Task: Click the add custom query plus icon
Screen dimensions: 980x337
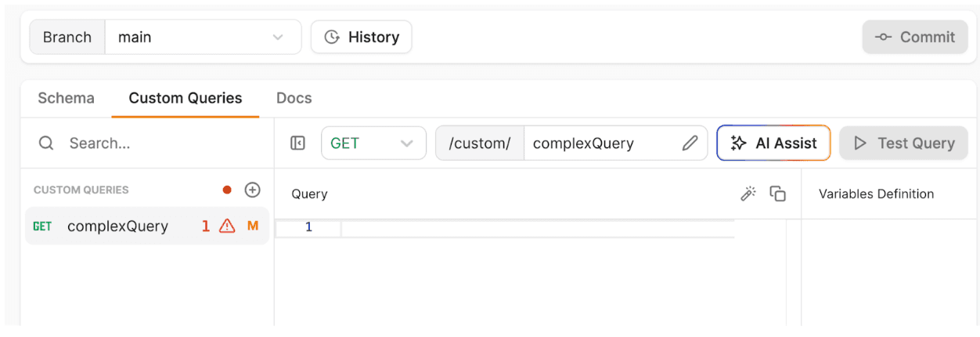Action: 252,190
